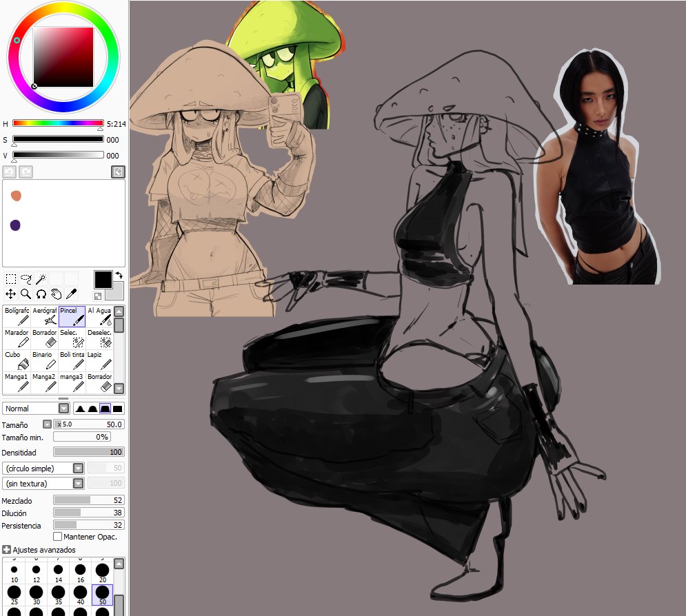Viewport: 686px width, 616px height.
Task: Select the lasso selection tool
Action: (x=26, y=279)
